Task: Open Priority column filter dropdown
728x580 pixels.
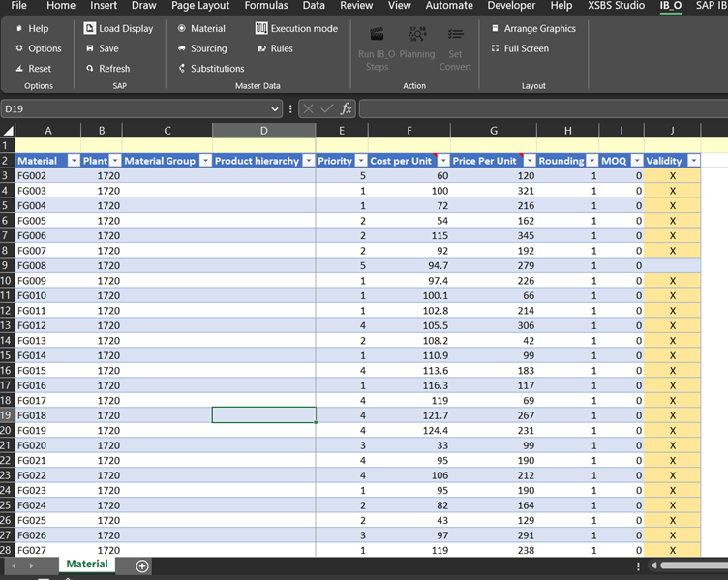Action: [361, 161]
